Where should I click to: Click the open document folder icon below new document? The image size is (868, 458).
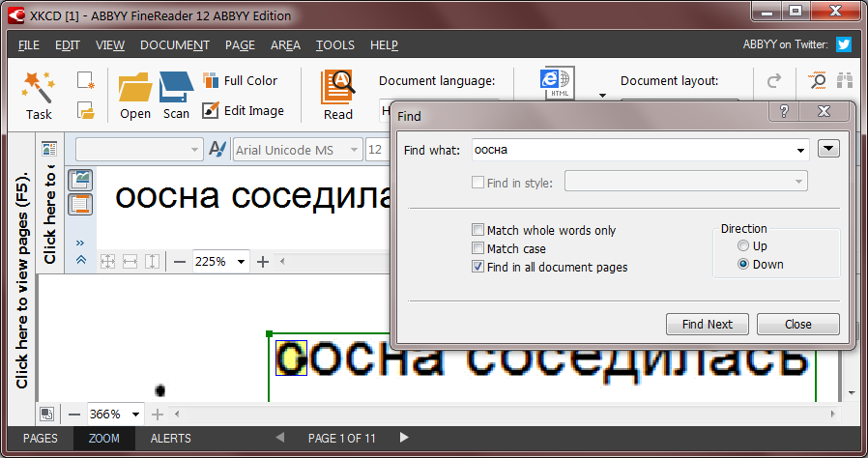coord(86,110)
